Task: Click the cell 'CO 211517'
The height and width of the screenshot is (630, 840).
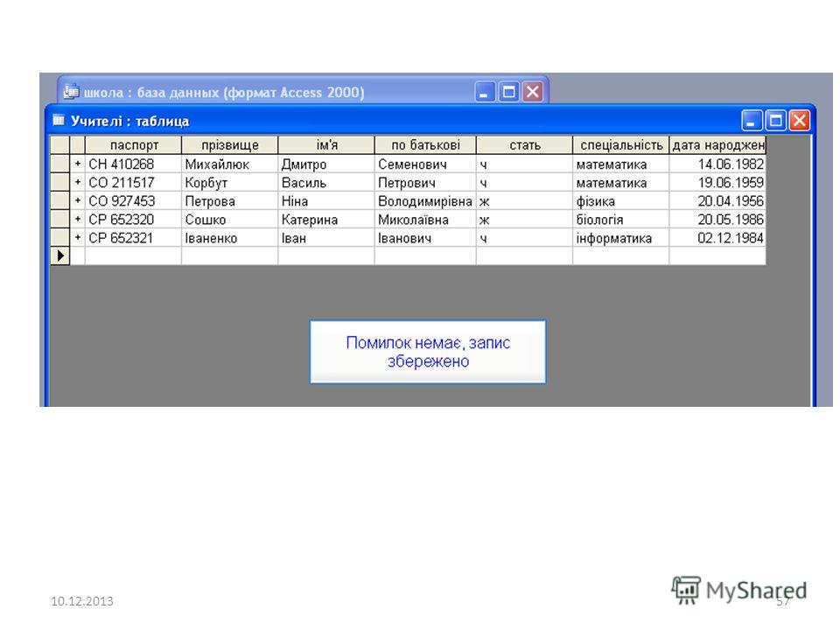Action: (133, 182)
